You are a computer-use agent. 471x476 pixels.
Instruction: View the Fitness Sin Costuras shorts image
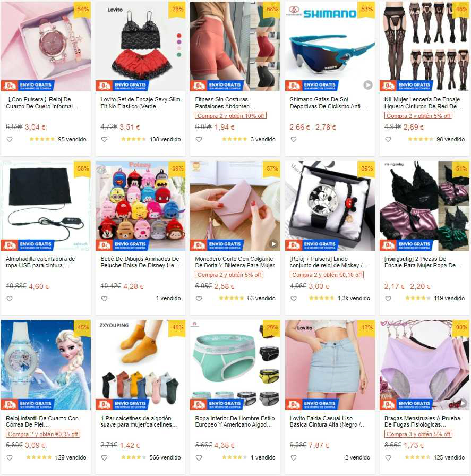point(235,46)
